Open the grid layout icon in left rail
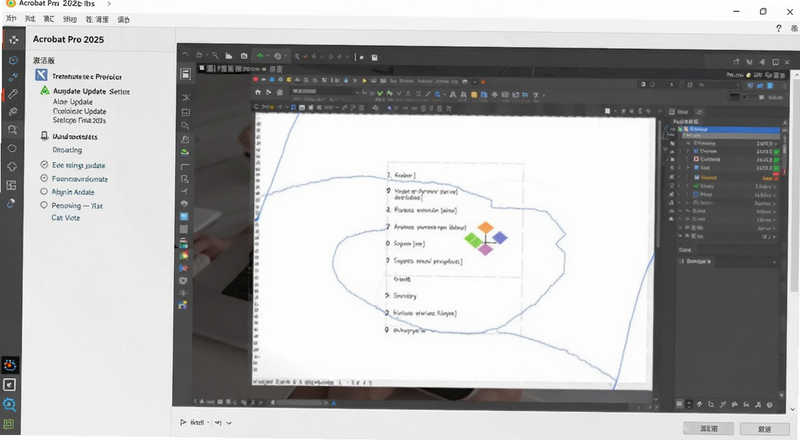 coord(11,185)
